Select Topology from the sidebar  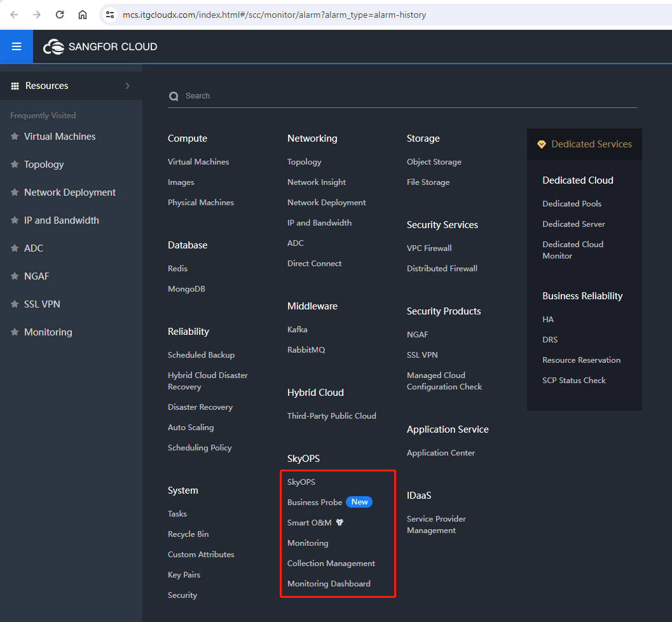click(44, 164)
